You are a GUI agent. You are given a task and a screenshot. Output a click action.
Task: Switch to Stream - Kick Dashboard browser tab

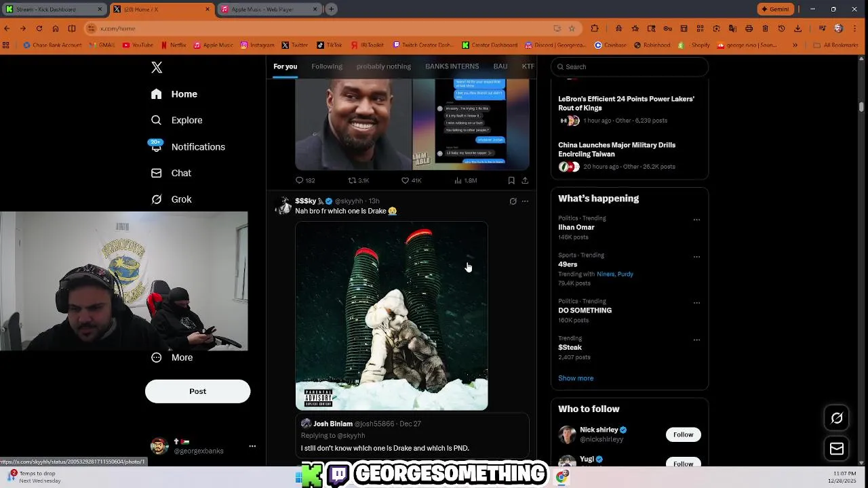pos(54,9)
